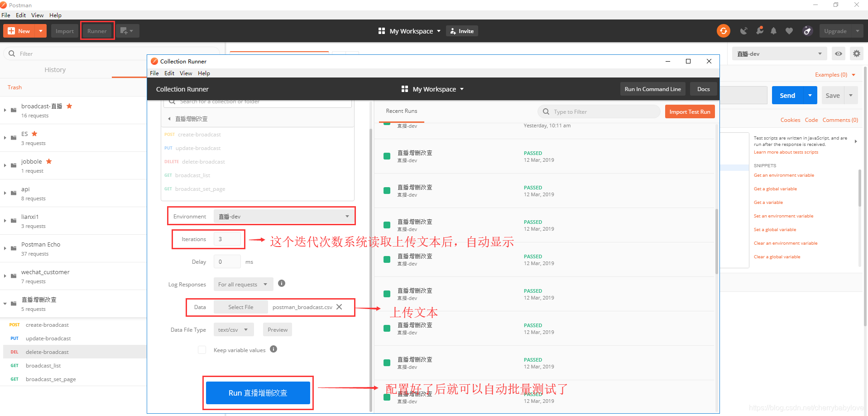Click star on broadcast-直播 collection

(69, 106)
